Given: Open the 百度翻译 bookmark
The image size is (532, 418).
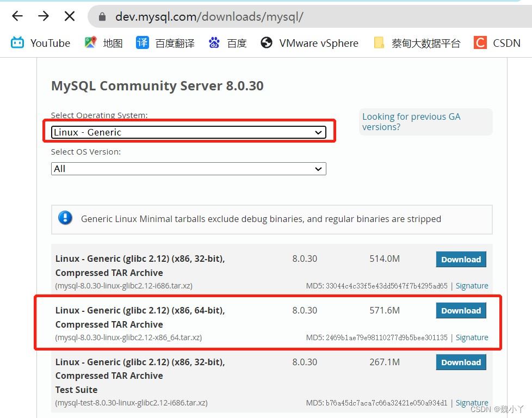Looking at the screenshot, I should pyautogui.click(x=165, y=43).
